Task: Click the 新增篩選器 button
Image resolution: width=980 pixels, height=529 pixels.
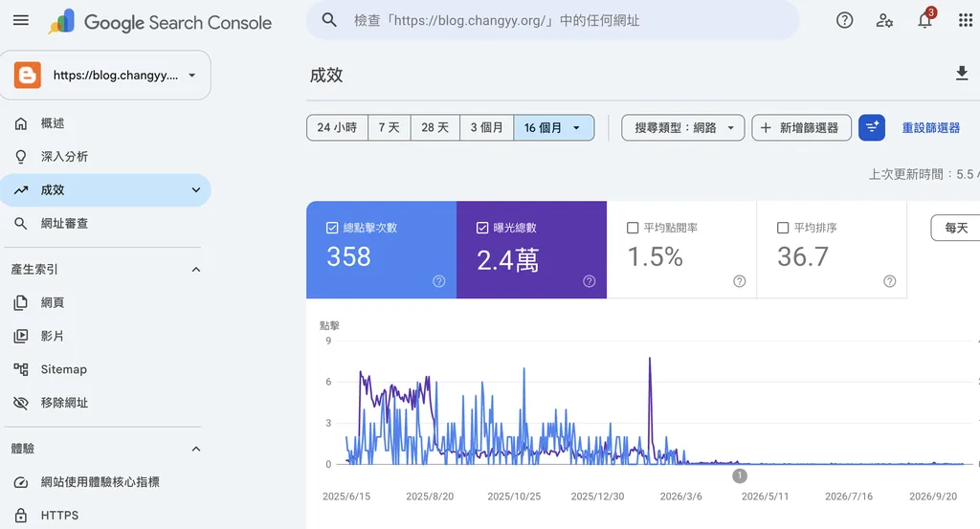Action: pos(801,127)
